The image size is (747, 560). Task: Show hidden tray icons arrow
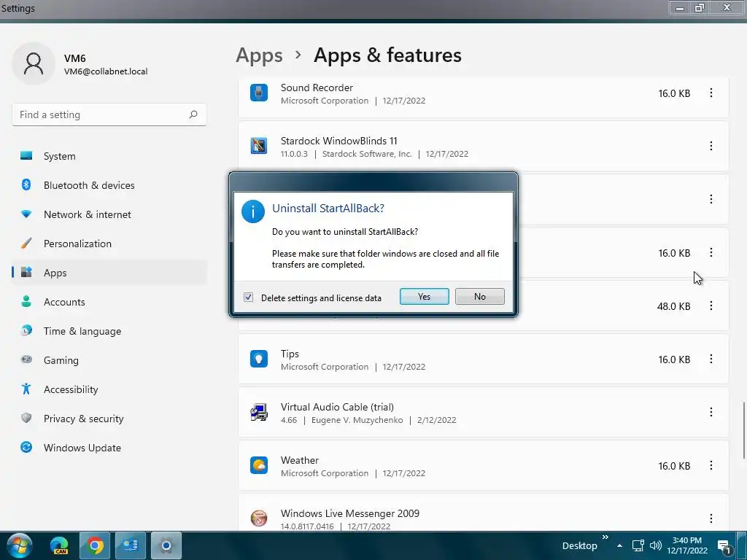click(619, 545)
